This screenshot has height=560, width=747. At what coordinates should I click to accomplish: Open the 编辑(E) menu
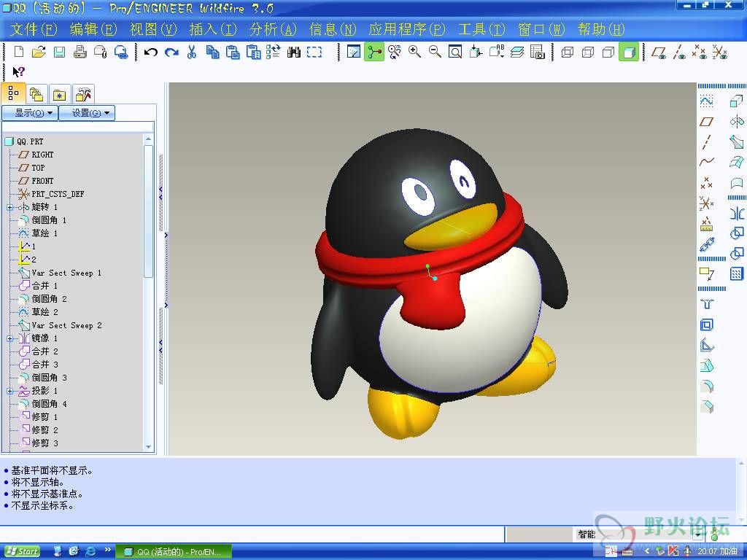coord(93,29)
